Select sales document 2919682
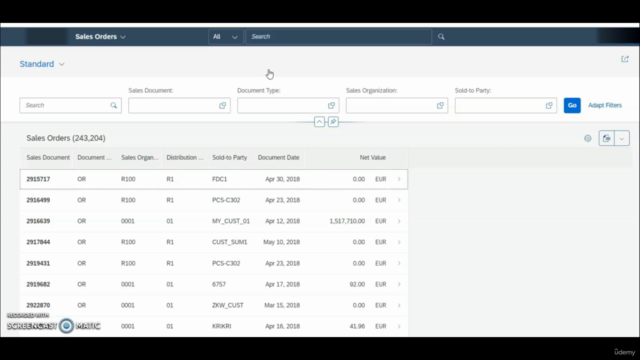The height and width of the screenshot is (360, 640). click(x=38, y=284)
